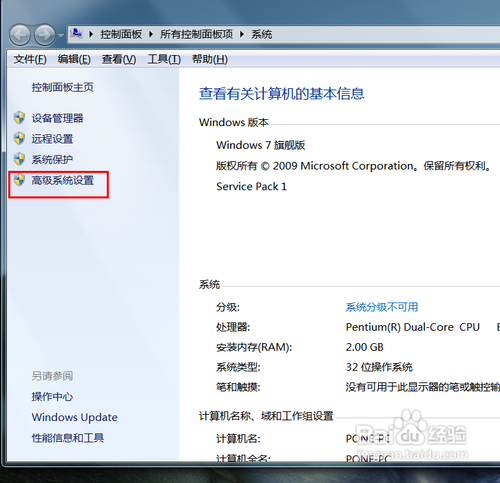500x483 pixels.
Task: Click the Back navigation arrow button
Action: coord(20,35)
